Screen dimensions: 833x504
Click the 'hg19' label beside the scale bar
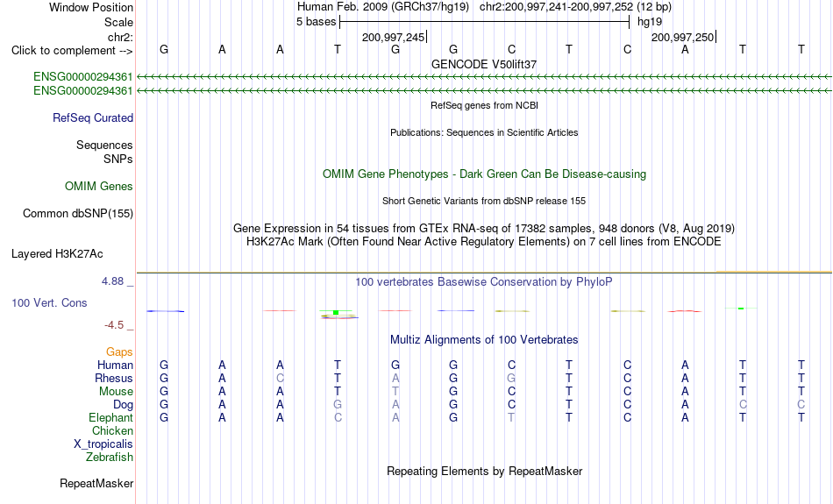(650, 22)
